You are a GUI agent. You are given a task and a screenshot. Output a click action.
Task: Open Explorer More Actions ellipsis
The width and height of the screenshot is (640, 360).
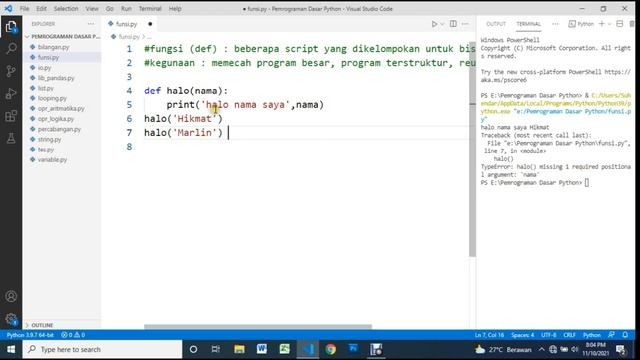tap(91, 24)
